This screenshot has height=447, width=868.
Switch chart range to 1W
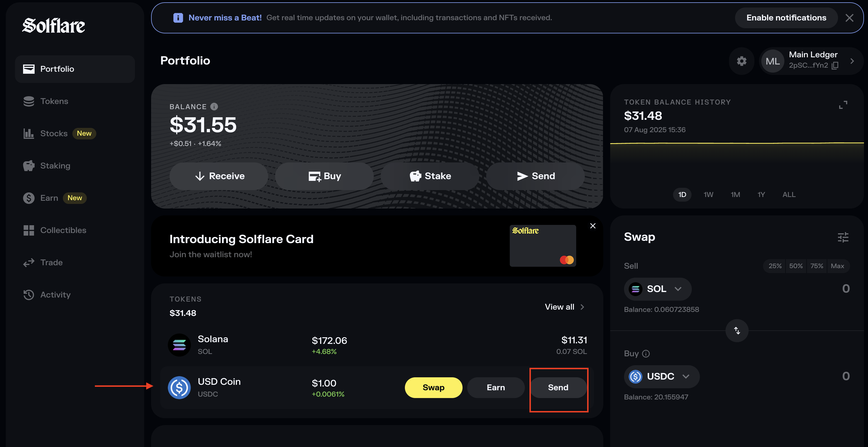708,194
